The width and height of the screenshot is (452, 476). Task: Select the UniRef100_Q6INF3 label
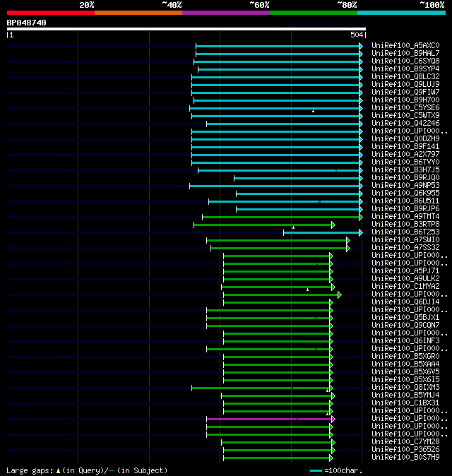point(405,341)
